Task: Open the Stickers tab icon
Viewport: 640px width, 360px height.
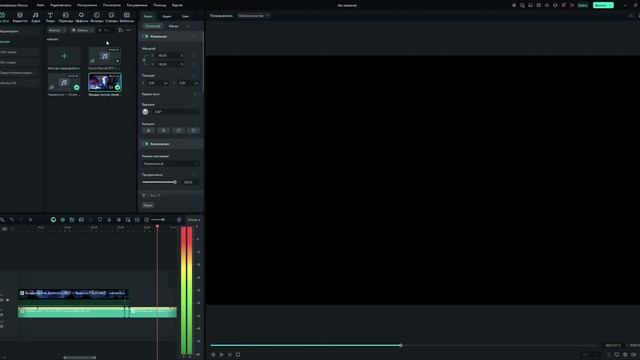Action: 111,17
